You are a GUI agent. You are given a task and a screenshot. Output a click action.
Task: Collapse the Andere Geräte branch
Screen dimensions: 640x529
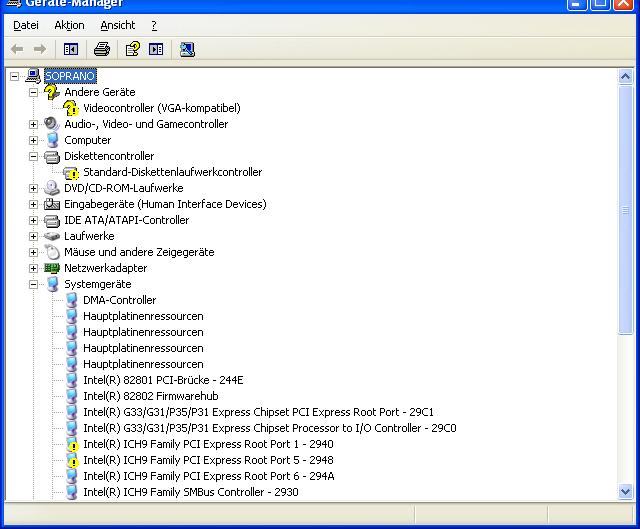point(33,92)
